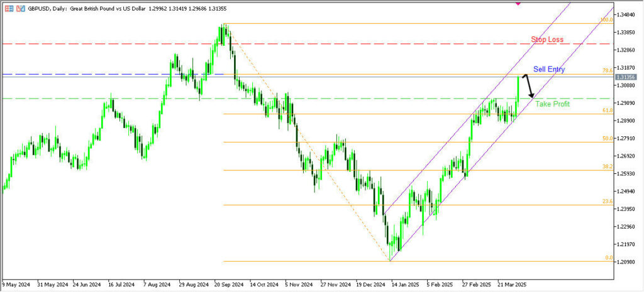Select the 0.0 Fibonacci level label

coord(608,257)
